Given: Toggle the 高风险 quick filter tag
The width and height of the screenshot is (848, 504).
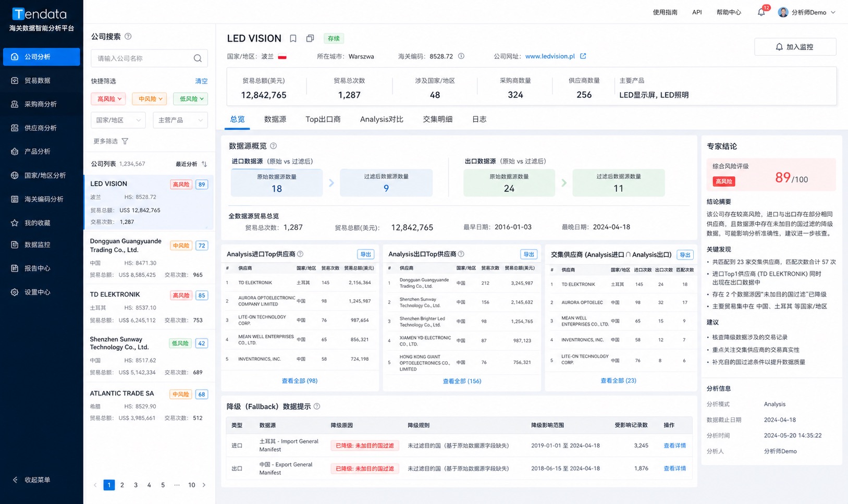Looking at the screenshot, I should point(108,99).
